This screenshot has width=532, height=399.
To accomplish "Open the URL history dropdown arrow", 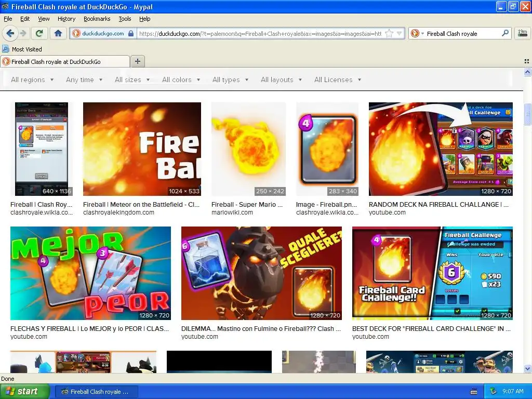I will (x=400, y=33).
